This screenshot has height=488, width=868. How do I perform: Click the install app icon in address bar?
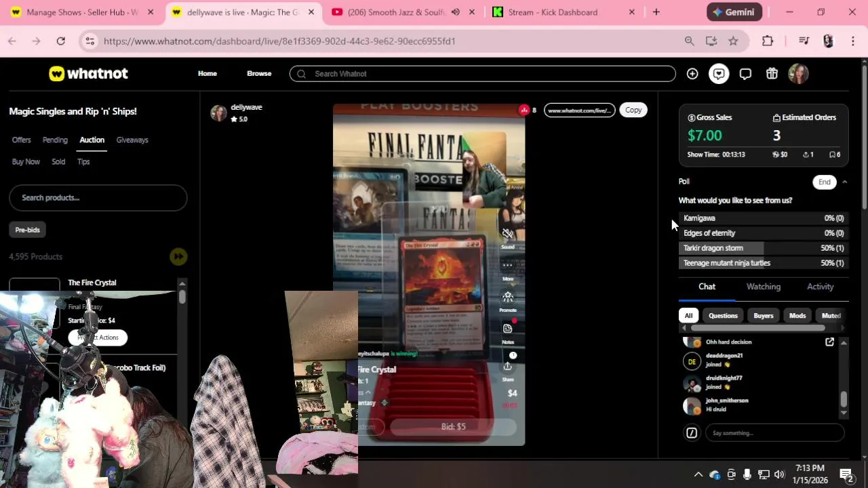coord(711,41)
